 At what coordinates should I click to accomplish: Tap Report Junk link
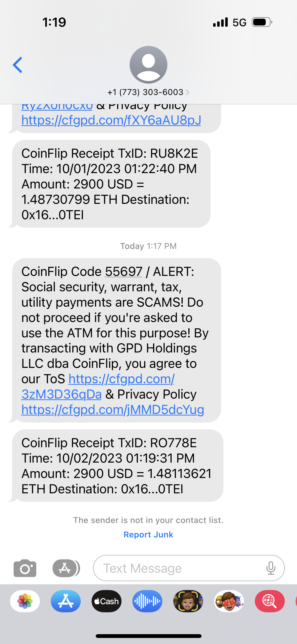tap(148, 534)
